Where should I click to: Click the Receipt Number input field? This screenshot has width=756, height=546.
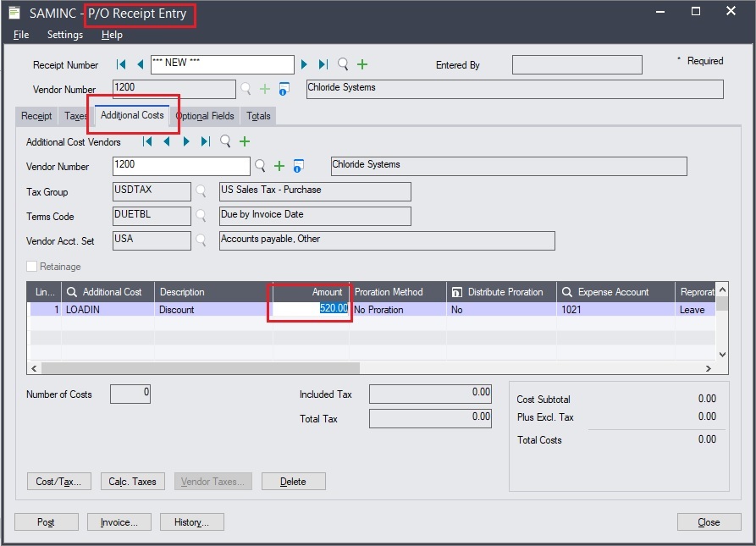click(x=223, y=64)
